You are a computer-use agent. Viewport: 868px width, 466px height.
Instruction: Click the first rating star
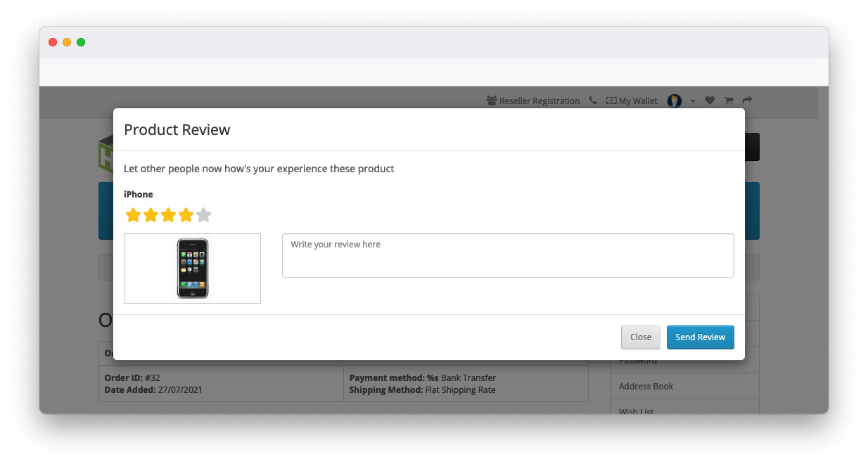point(133,215)
